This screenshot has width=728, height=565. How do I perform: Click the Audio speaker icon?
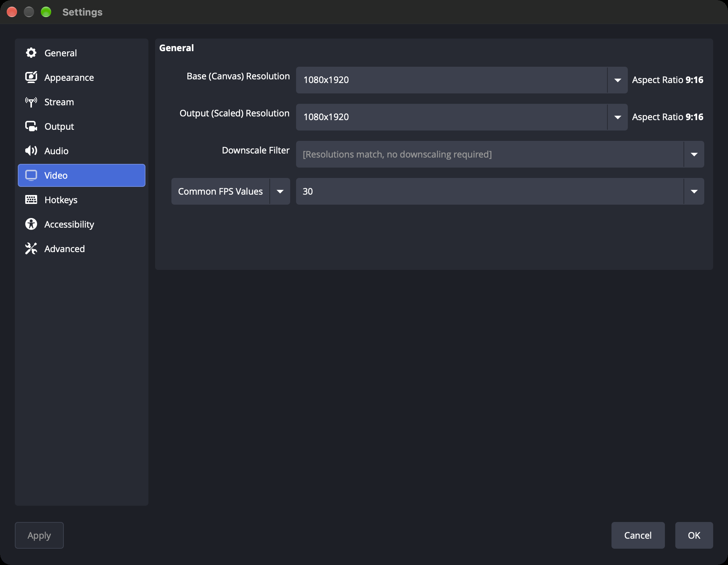(31, 151)
